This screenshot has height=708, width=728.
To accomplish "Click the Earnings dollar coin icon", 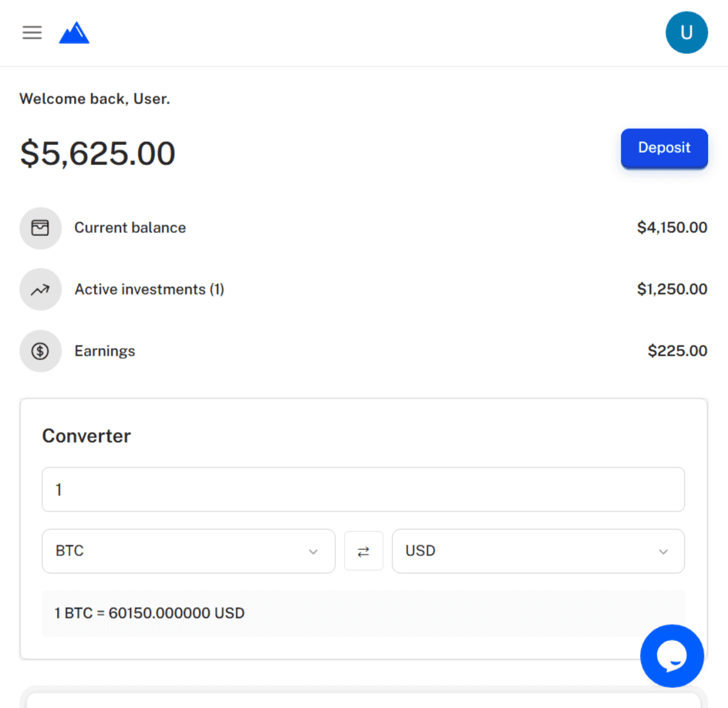I will tap(40, 351).
